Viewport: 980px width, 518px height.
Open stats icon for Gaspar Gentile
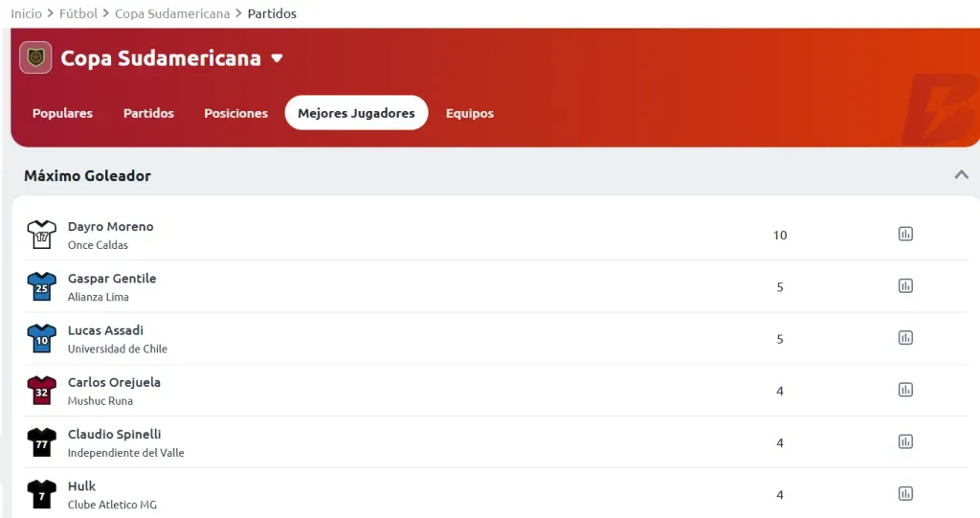click(905, 285)
